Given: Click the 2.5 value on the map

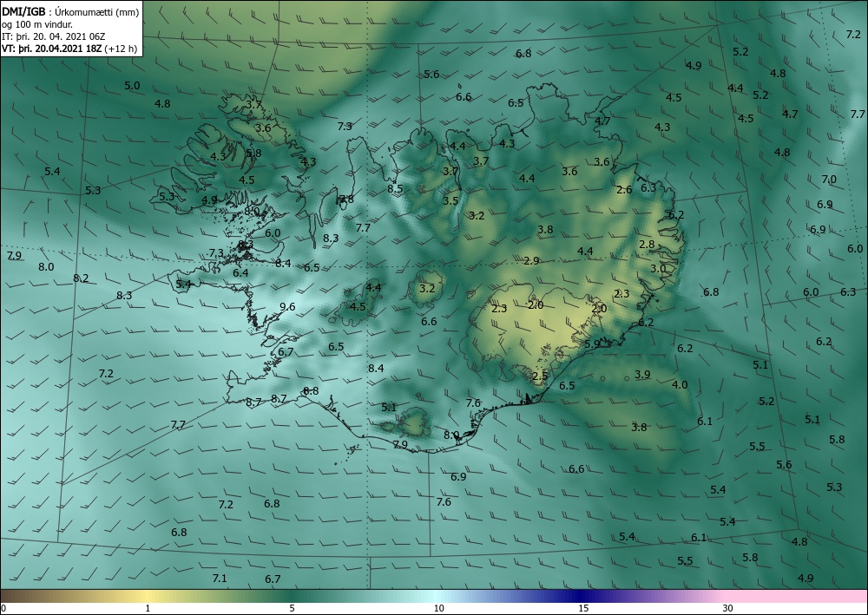Looking at the screenshot, I should pos(540,376).
